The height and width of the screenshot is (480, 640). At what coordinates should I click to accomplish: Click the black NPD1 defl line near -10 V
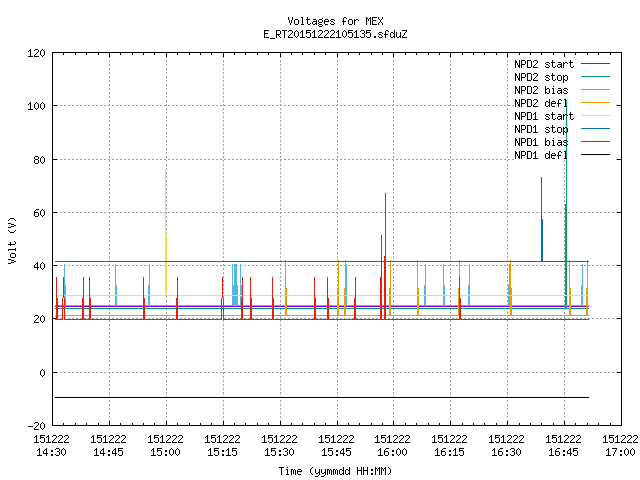click(322, 397)
